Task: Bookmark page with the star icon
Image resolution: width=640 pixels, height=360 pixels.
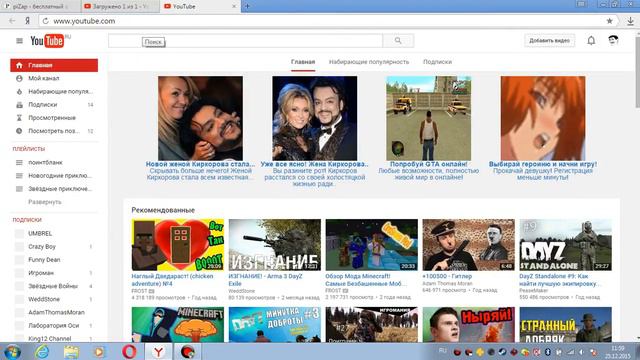Action: 609,21
